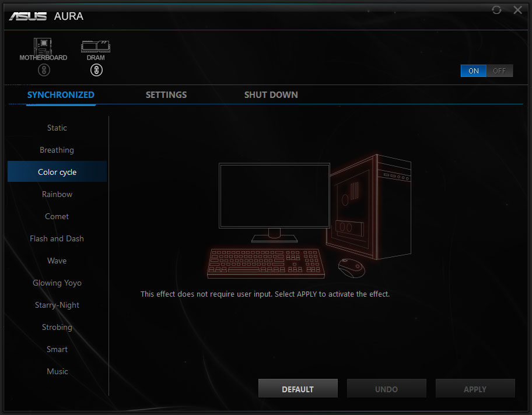532x415 pixels.
Task: Open the SHUT DOWN tab
Action: coord(271,94)
